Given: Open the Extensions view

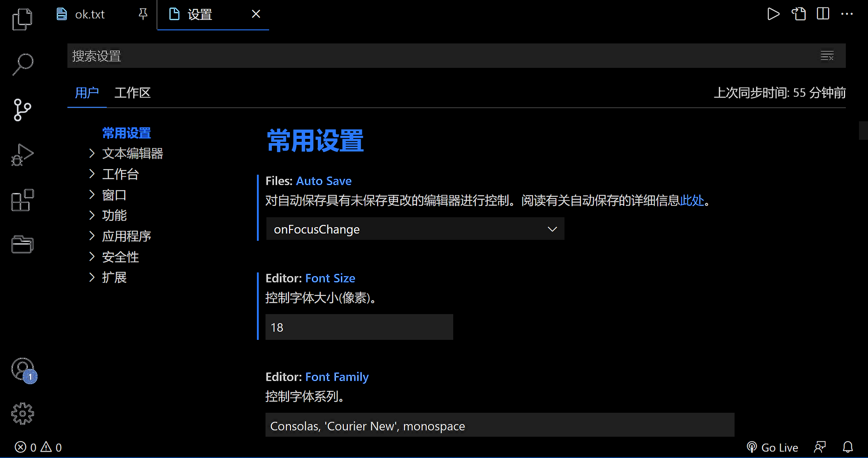Looking at the screenshot, I should pyautogui.click(x=22, y=200).
